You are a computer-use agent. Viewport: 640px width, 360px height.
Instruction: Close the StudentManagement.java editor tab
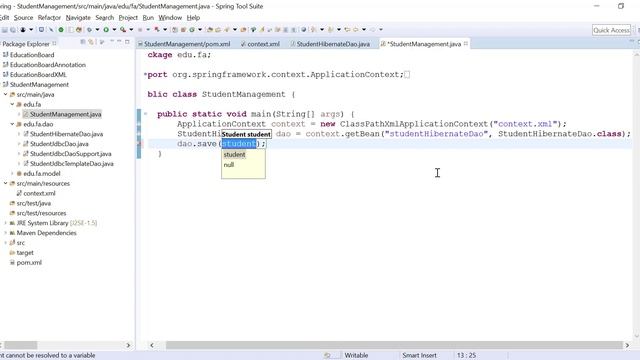(466, 44)
